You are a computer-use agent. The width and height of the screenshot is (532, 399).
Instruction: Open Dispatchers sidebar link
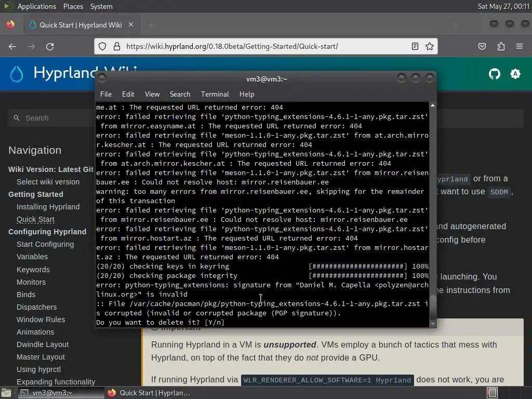click(37, 307)
